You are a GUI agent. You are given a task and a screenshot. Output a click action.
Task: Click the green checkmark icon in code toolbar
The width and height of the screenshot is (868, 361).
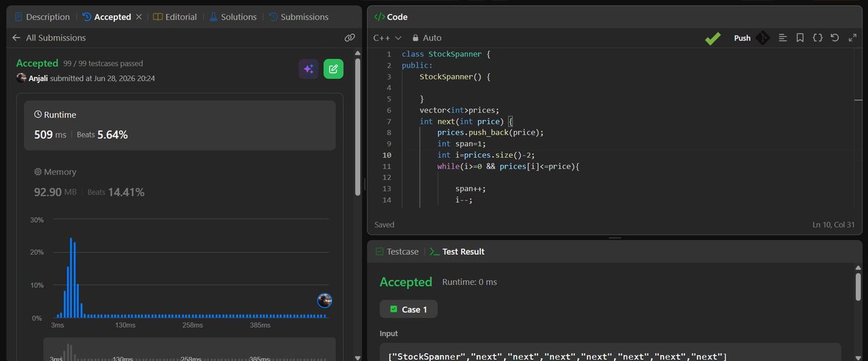[713, 38]
